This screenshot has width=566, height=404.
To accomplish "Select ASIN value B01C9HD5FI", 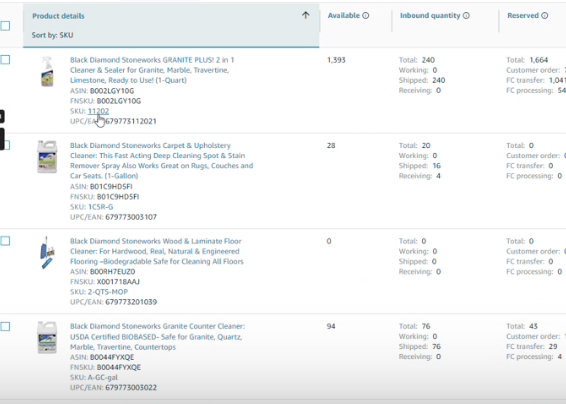I will 111,187.
